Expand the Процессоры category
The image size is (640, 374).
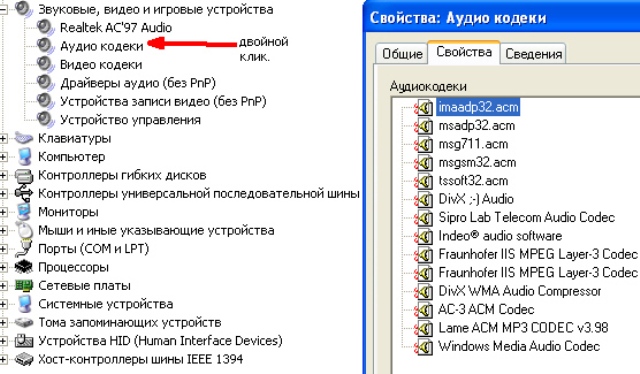3,267
